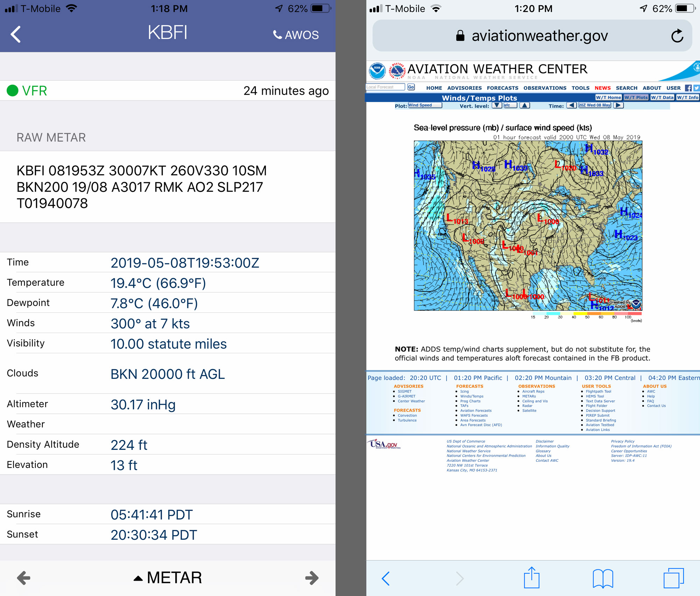
Task: Tap the Safari forward button
Action: 460,579
